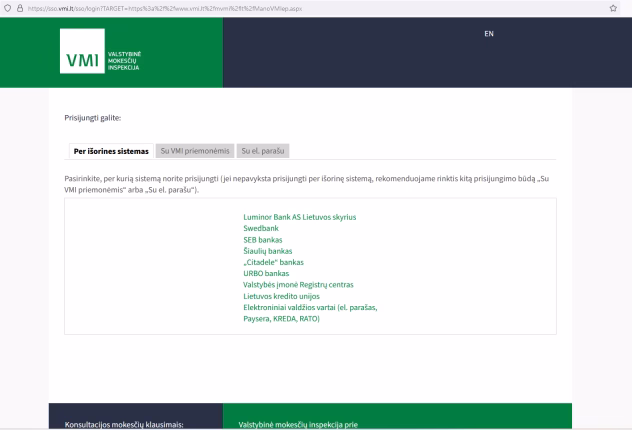Image resolution: width=632 pixels, height=430 pixels.
Task: Select Šiaulių bankas link
Action: tap(268, 251)
